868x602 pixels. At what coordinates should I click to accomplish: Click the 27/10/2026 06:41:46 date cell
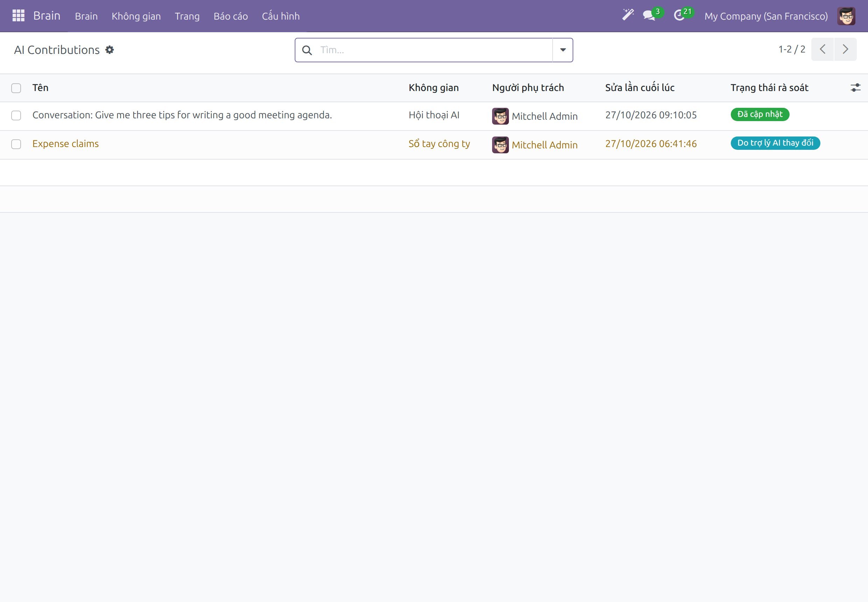click(x=651, y=144)
